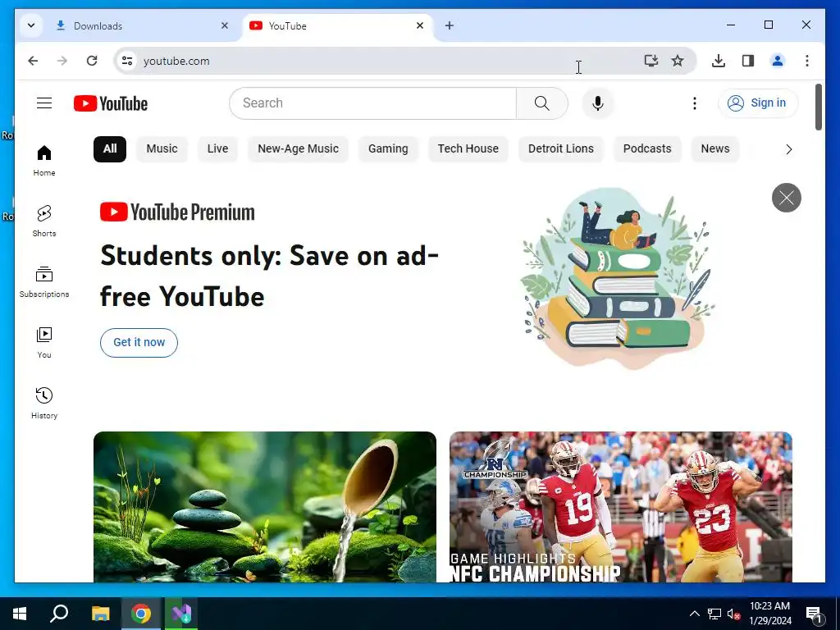The image size is (840, 630).
Task: Toggle Chrome side panel
Action: 748,61
